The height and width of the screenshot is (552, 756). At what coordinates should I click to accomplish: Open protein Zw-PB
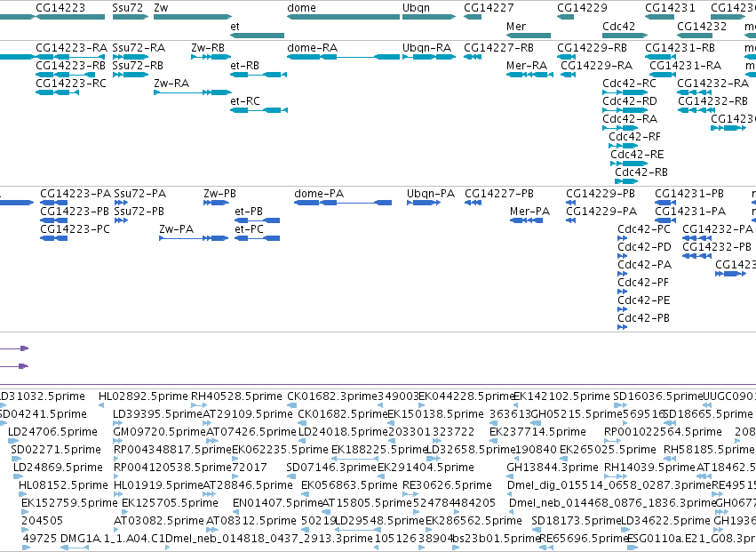(x=219, y=194)
